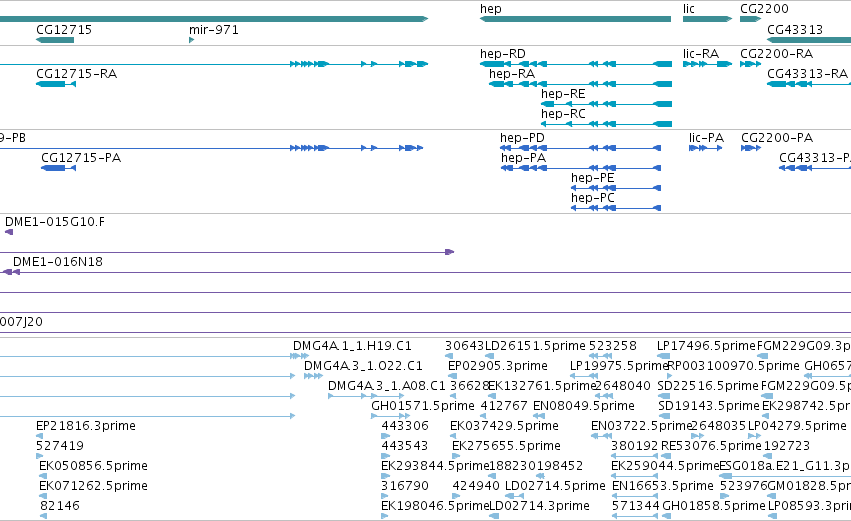Click EST LD02714.3prime

(539, 506)
